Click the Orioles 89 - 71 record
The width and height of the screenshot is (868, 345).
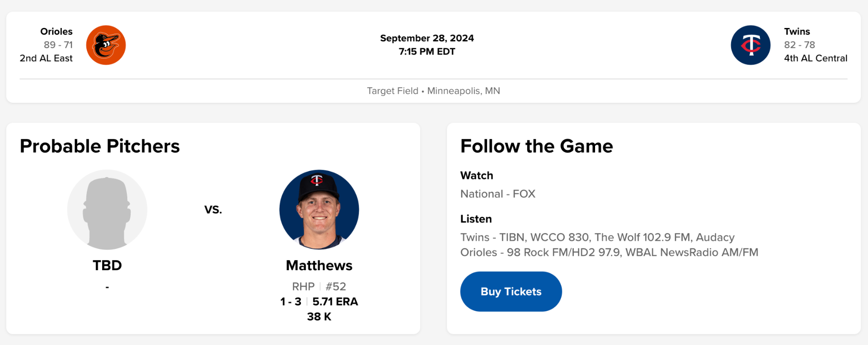58,45
